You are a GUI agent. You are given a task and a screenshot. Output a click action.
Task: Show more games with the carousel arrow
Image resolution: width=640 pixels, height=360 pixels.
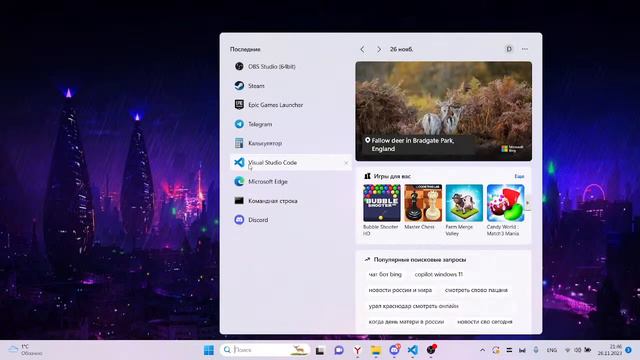click(x=528, y=203)
